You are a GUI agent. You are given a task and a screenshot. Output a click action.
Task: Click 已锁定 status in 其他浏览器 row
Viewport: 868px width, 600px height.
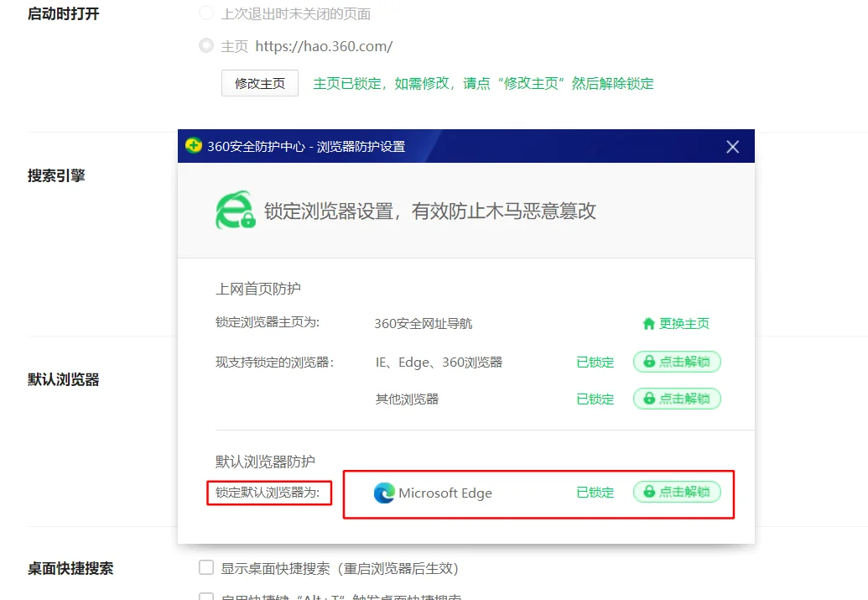(595, 399)
